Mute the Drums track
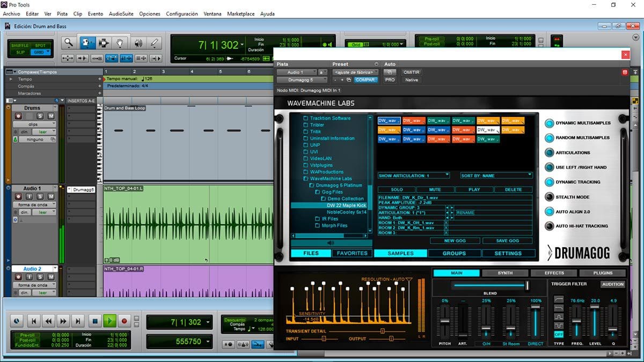The height and width of the screenshot is (362, 644). pyautogui.click(x=51, y=116)
